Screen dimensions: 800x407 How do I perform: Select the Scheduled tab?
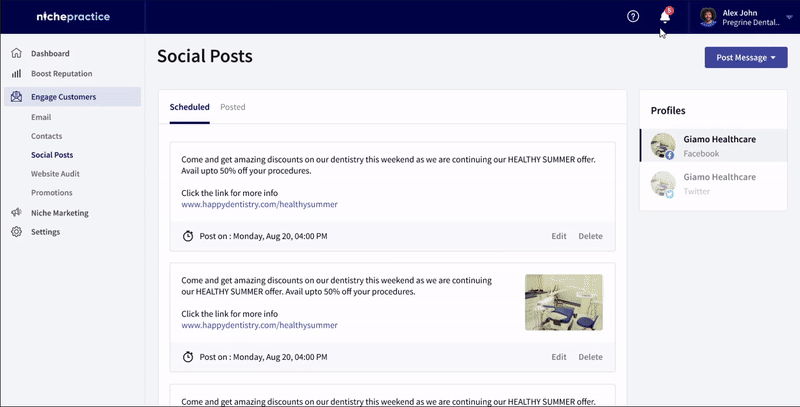pos(189,107)
